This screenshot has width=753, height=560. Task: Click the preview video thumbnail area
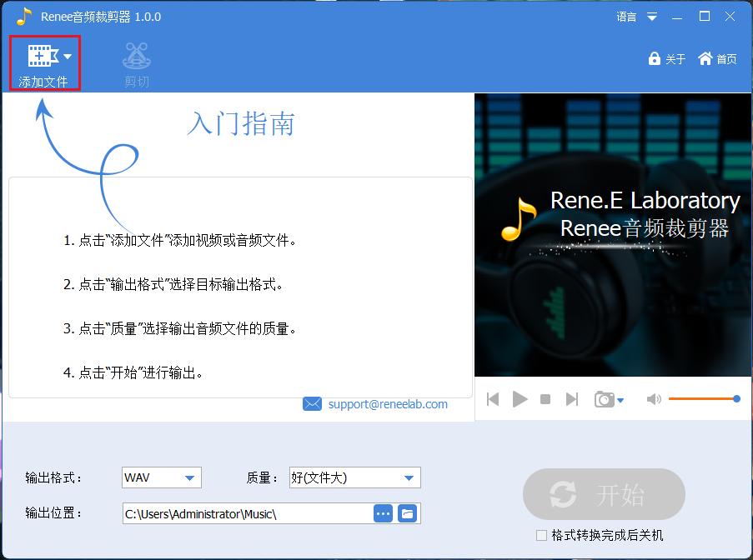tap(612, 235)
